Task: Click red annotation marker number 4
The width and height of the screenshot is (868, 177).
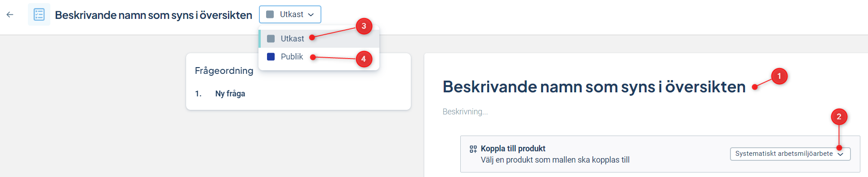Action: 364,59
